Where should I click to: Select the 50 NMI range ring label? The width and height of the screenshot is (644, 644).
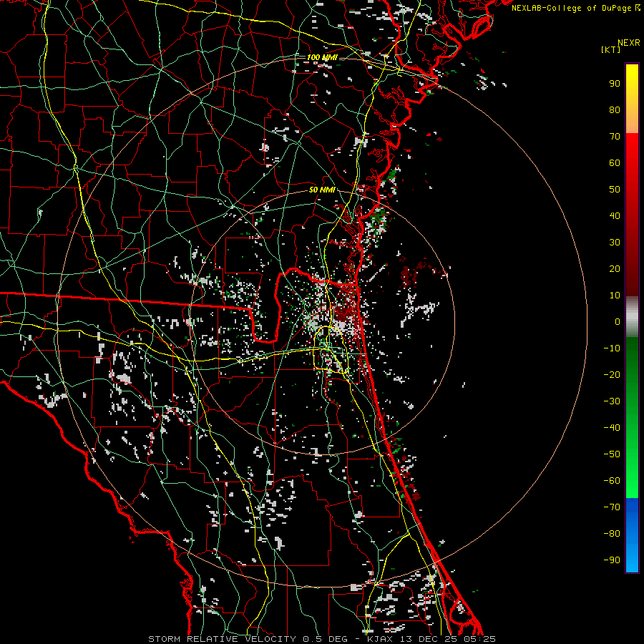coord(322,190)
